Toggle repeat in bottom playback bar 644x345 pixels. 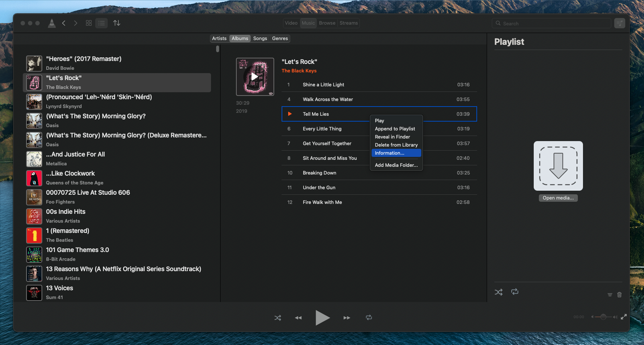click(369, 317)
